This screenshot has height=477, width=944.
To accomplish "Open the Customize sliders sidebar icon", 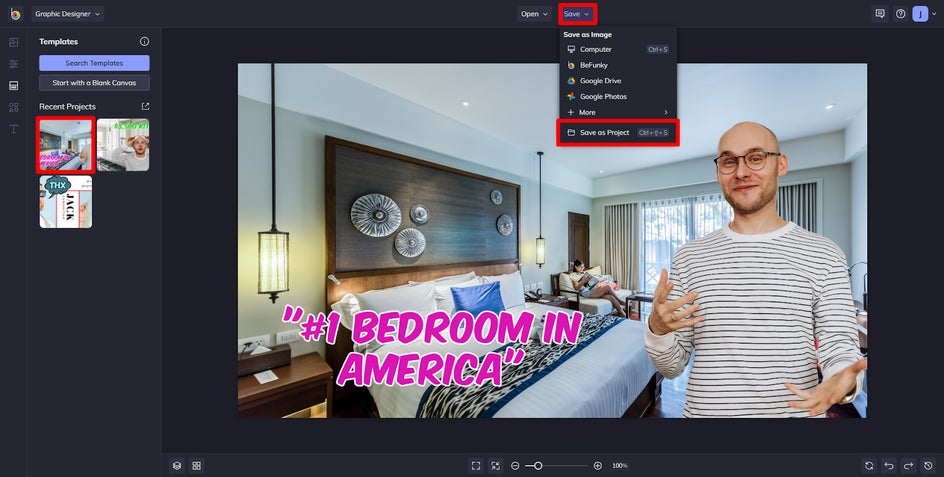I will coord(14,64).
